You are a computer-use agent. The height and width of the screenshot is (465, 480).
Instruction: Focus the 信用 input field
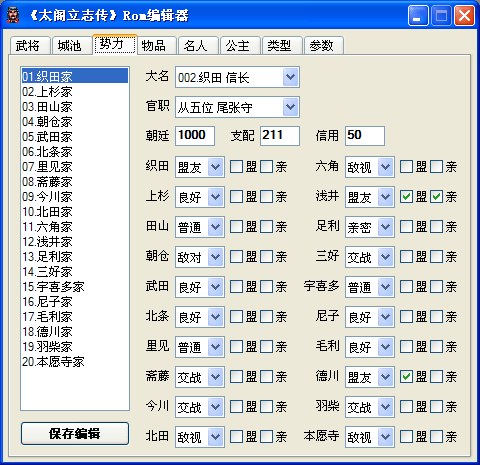click(x=365, y=136)
